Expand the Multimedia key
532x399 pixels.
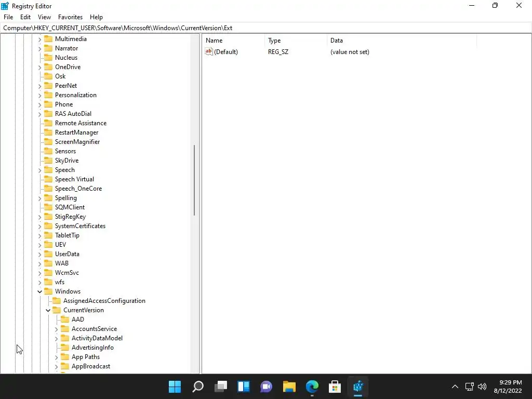pos(39,39)
